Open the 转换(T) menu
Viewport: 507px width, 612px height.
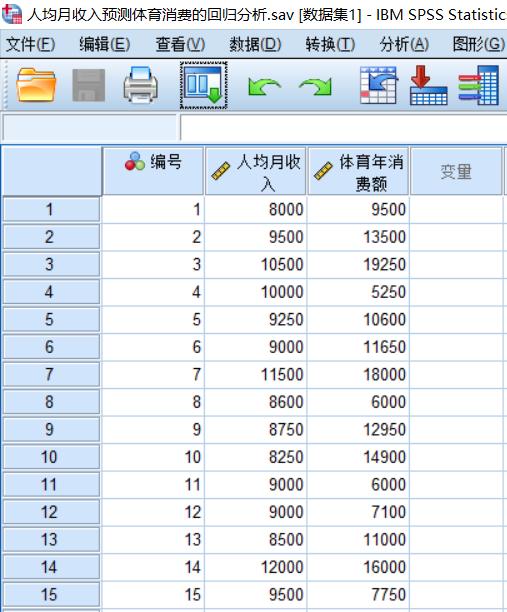330,44
